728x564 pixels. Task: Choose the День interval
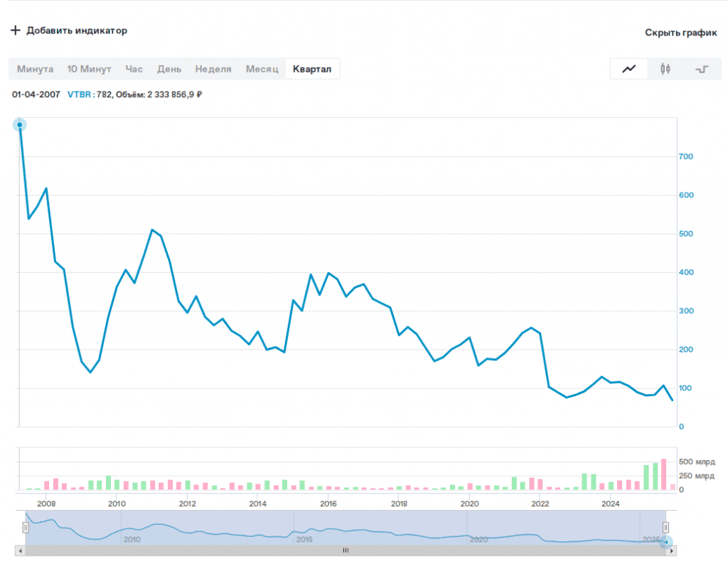[169, 69]
